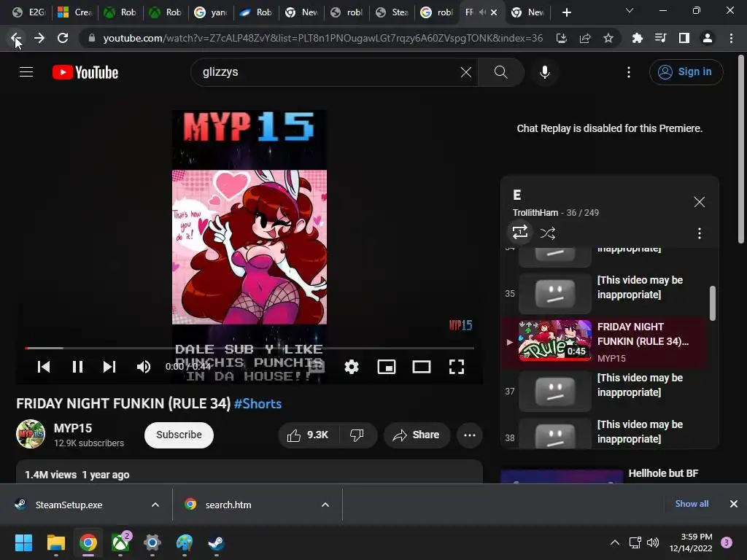Screen dimensions: 747x560
Task: Go back with the browser back arrow
Action: click(15, 38)
